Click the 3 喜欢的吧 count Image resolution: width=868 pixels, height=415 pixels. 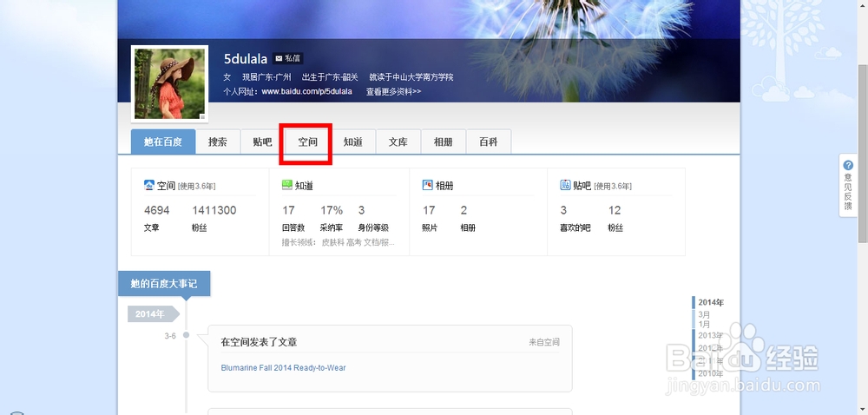(563, 210)
